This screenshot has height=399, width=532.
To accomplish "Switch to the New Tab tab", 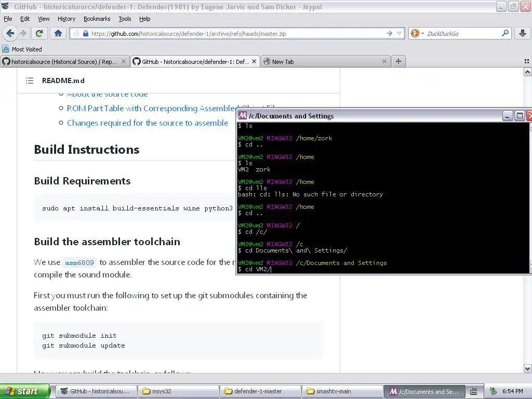I will click(x=325, y=61).
